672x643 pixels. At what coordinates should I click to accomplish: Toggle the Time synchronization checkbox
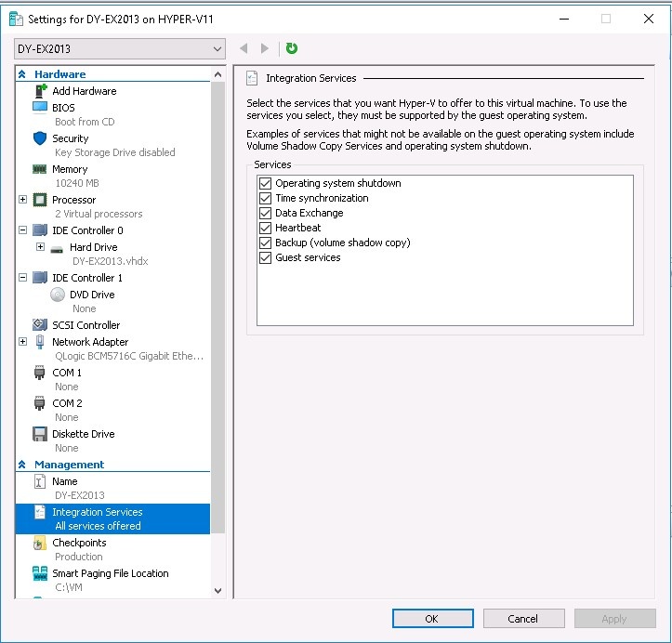click(266, 198)
